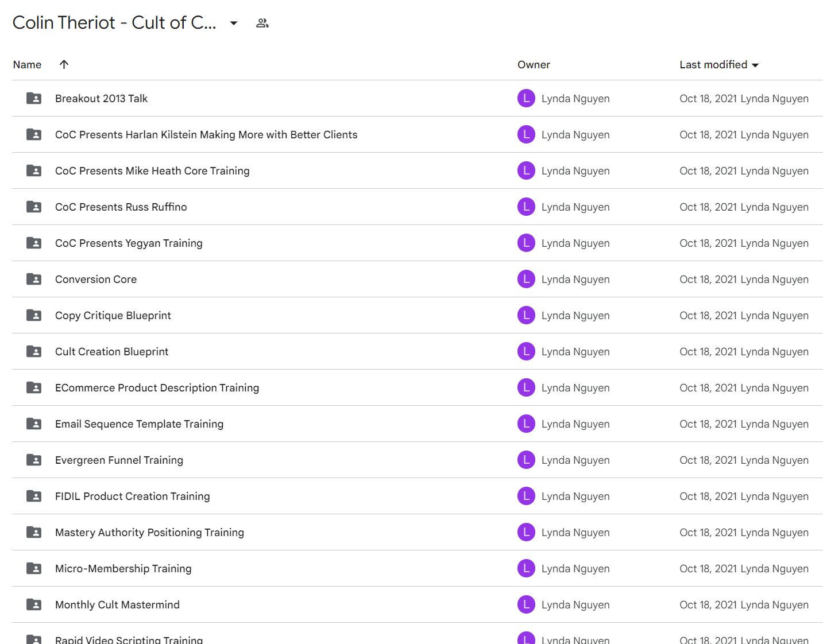
Task: Open Conversion Core folder name
Action: click(96, 280)
